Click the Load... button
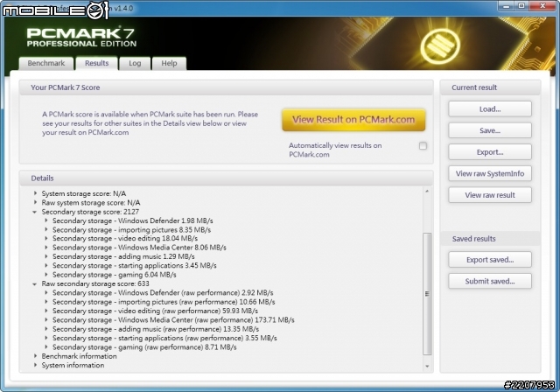 490,108
